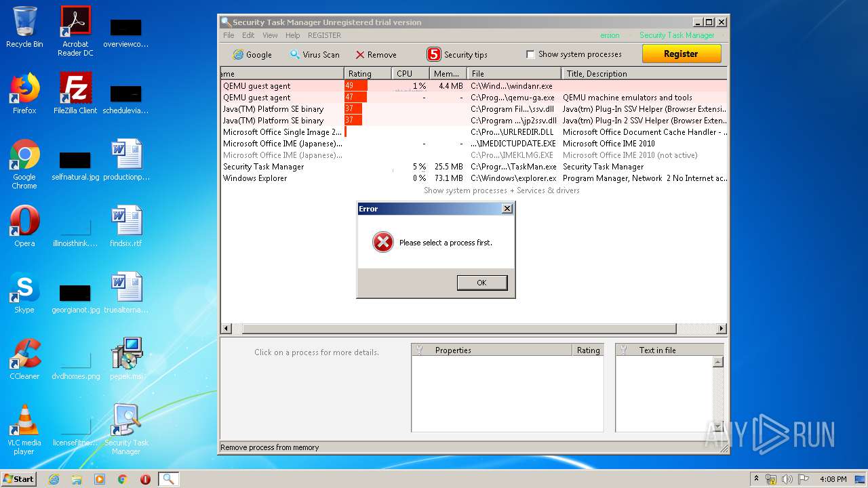Open Acrobat Reader DC desktop icon
868x488 pixels.
click(x=75, y=31)
